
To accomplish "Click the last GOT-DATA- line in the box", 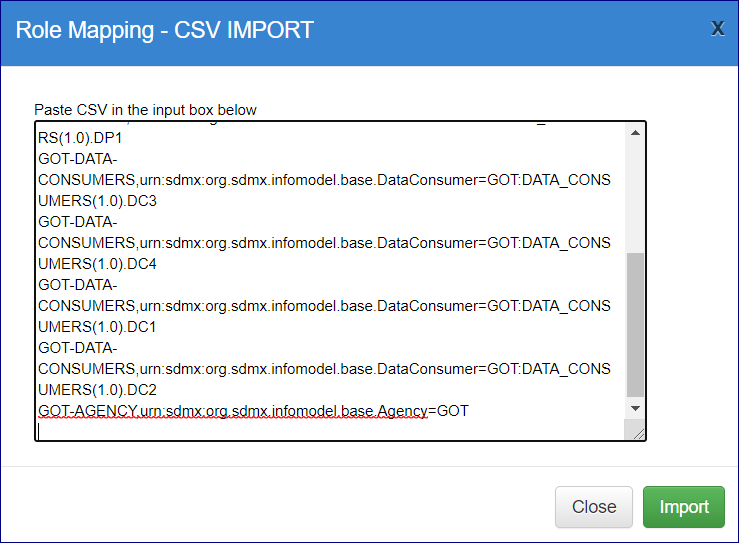I will [x=78, y=348].
